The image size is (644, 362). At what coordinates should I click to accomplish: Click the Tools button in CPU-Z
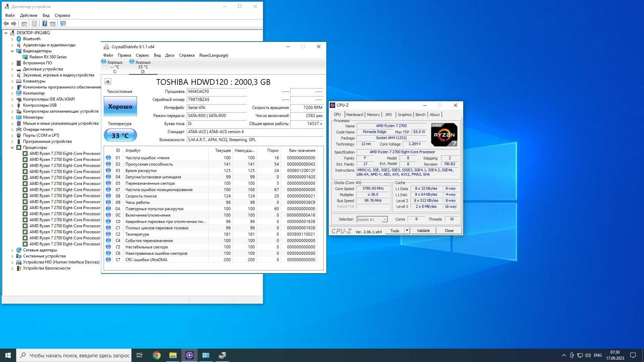[x=395, y=231]
